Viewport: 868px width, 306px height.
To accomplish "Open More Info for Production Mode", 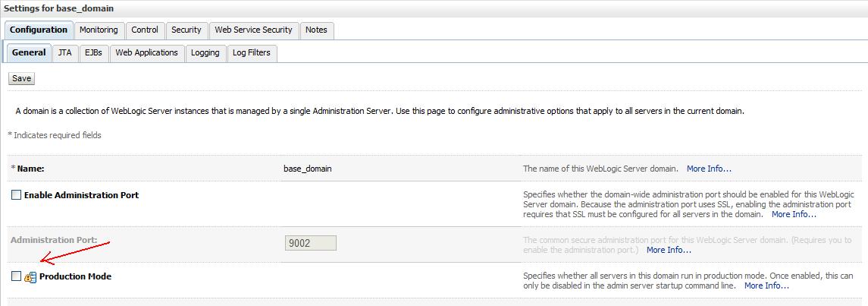I will (x=766, y=286).
